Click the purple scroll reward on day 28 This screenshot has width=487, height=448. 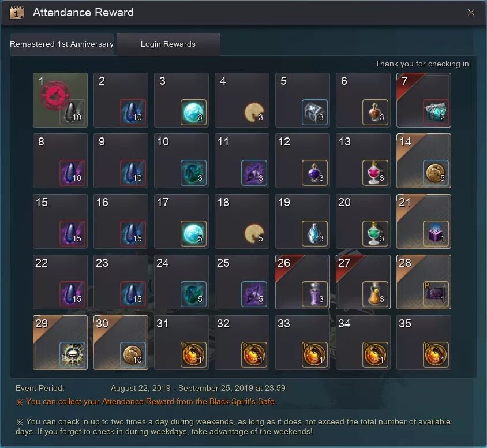point(436,294)
